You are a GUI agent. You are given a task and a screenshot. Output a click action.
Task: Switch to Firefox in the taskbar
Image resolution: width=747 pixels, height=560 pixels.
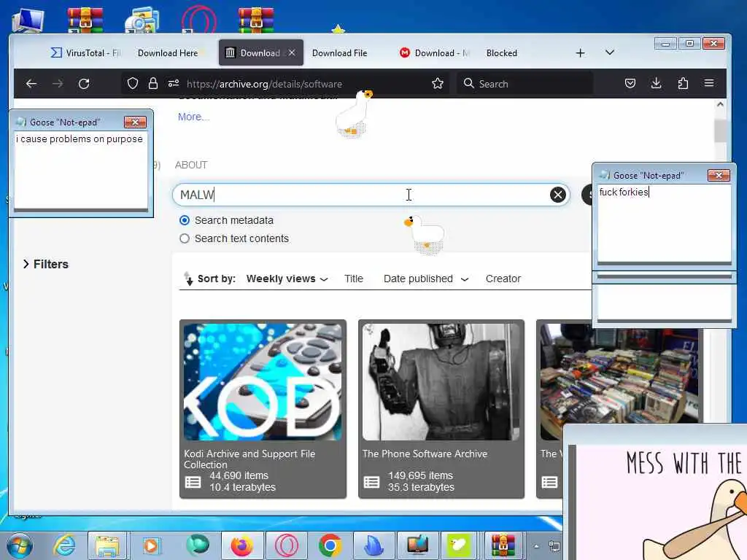click(x=242, y=545)
